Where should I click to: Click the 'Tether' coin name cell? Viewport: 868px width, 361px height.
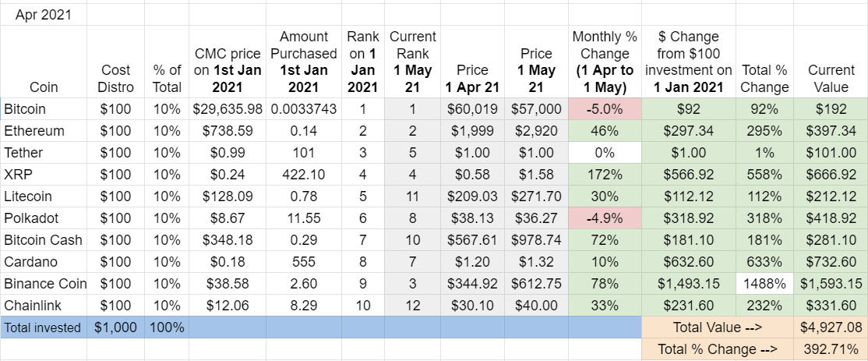click(44, 153)
